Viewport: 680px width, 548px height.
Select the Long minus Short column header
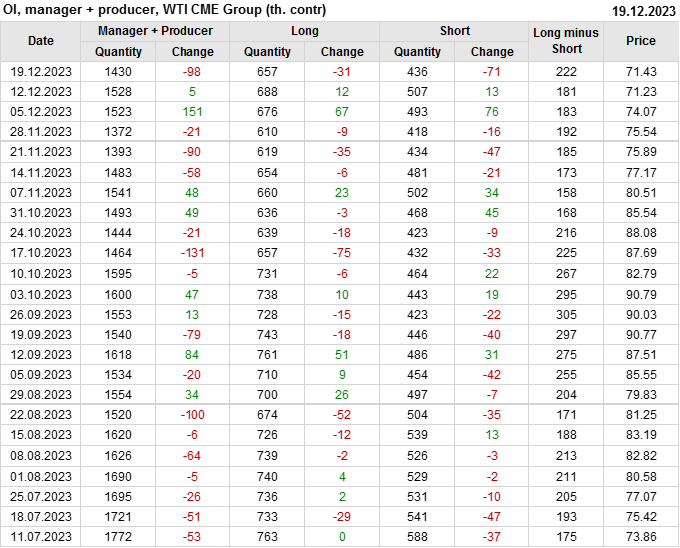(x=566, y=41)
